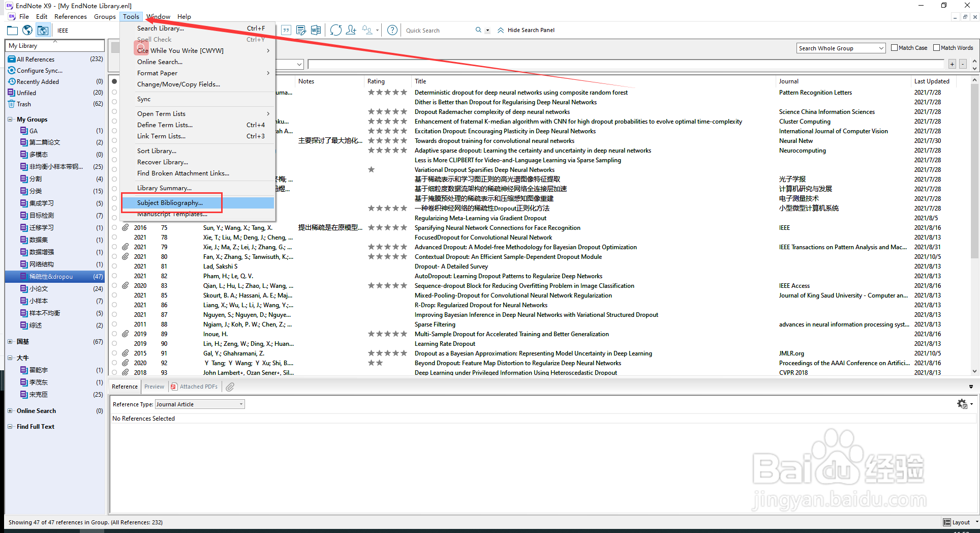Sort by the Rating column header

tap(388, 81)
